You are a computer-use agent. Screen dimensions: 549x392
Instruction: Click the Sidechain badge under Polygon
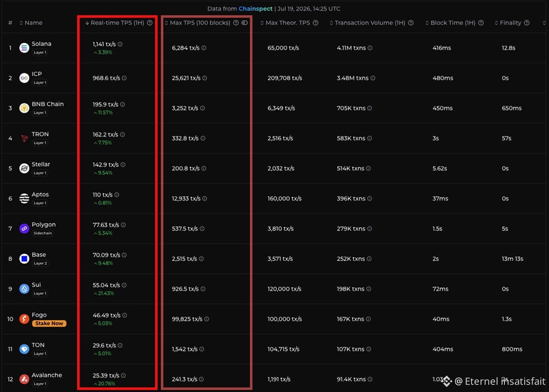click(x=43, y=233)
